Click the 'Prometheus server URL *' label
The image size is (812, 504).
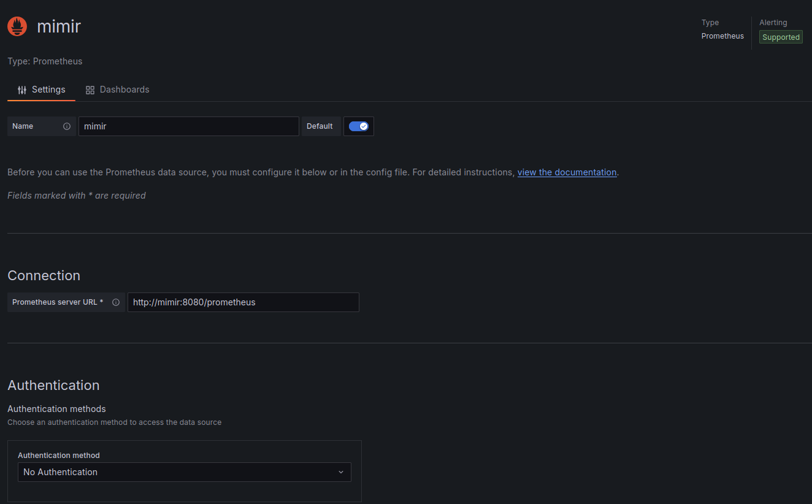(x=58, y=302)
